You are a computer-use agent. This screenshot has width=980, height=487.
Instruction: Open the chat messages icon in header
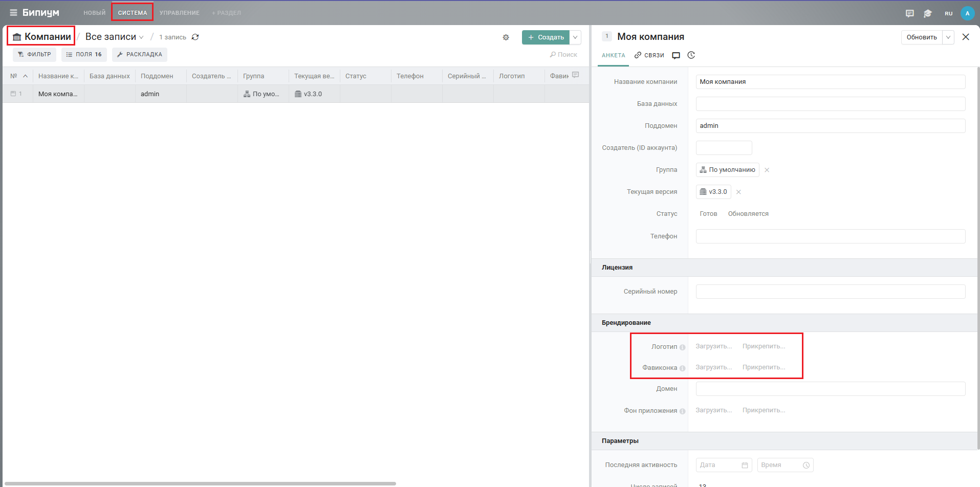coord(909,13)
